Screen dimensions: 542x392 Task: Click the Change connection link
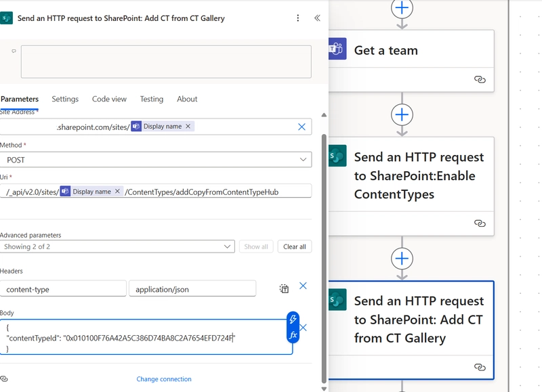coord(164,379)
